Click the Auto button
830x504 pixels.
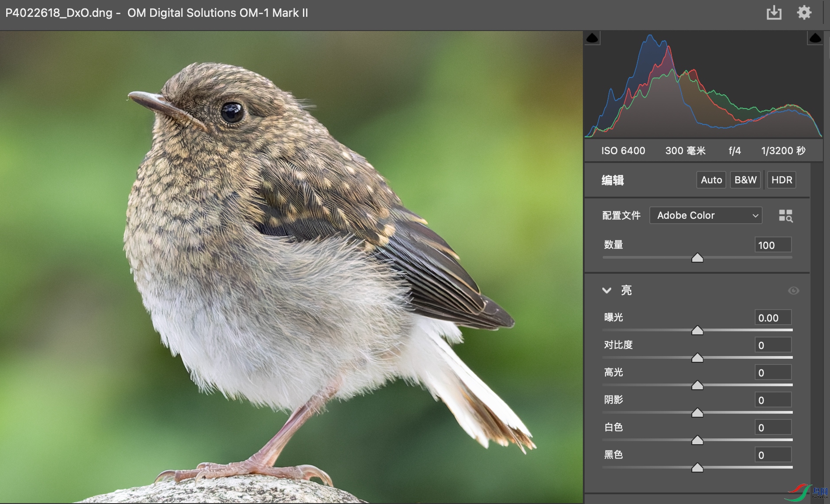tap(711, 180)
